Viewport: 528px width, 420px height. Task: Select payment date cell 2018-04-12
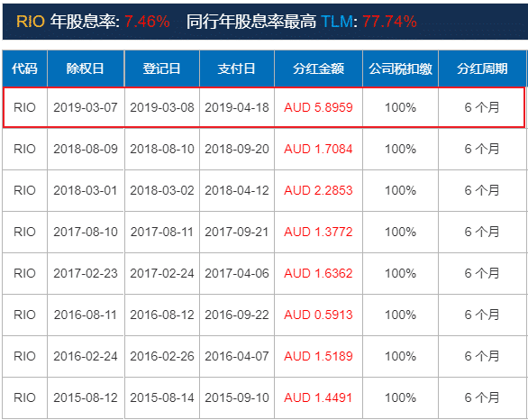click(237, 190)
